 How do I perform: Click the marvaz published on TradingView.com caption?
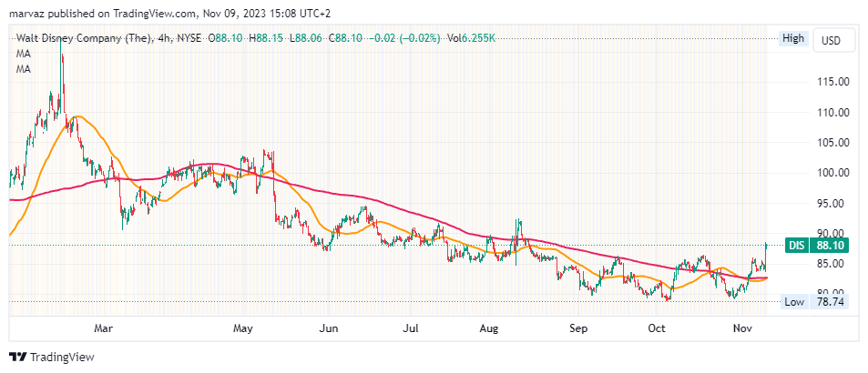[x=171, y=12]
